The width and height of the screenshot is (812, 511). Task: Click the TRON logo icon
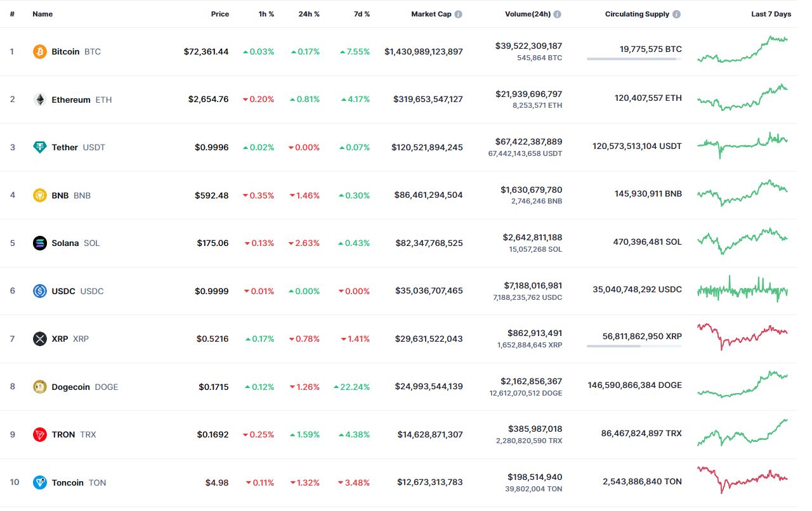coord(40,434)
